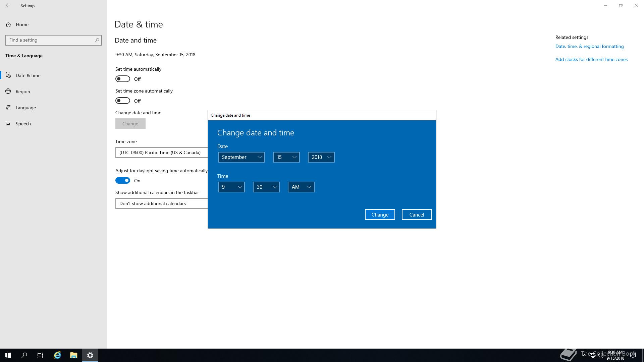Open the Language settings page
The height and width of the screenshot is (362, 644).
[x=26, y=108]
